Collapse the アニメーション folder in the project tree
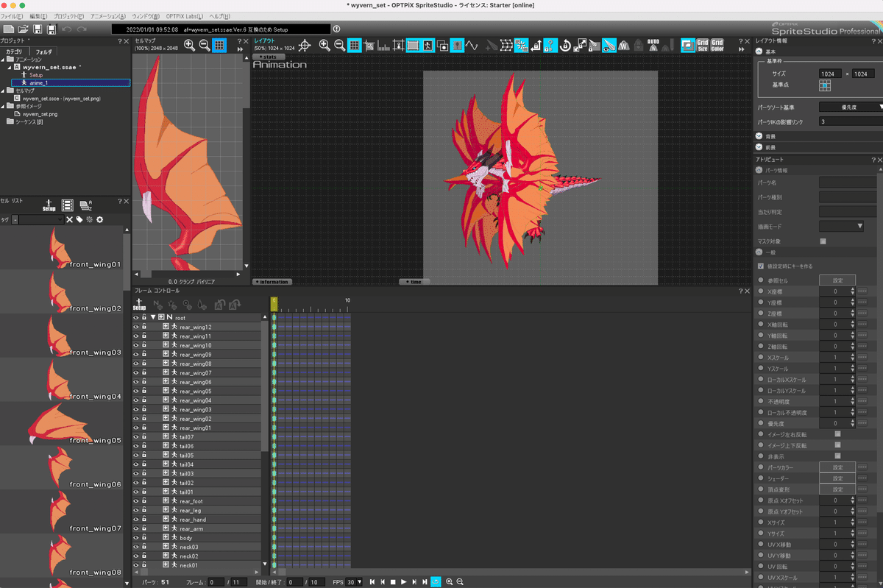 click(x=3, y=60)
